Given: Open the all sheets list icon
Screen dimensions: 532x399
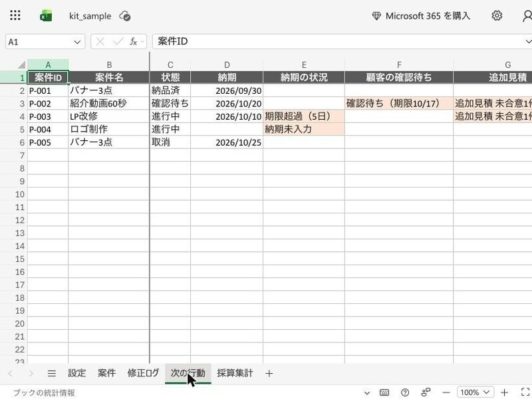Looking at the screenshot, I should (x=52, y=374).
